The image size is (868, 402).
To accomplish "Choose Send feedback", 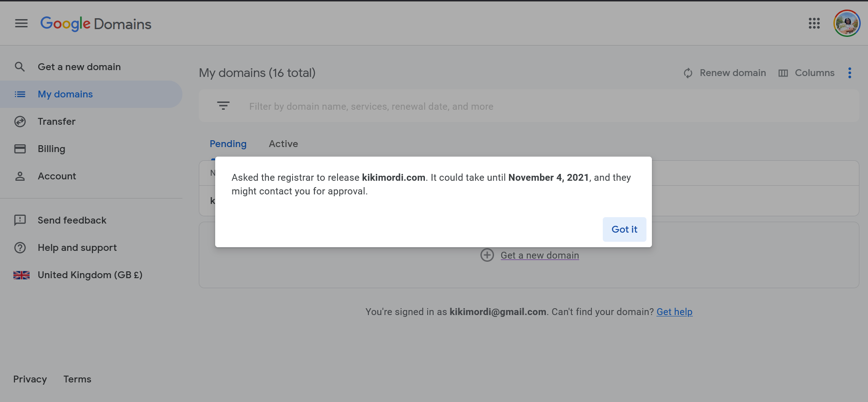I will tap(72, 220).
